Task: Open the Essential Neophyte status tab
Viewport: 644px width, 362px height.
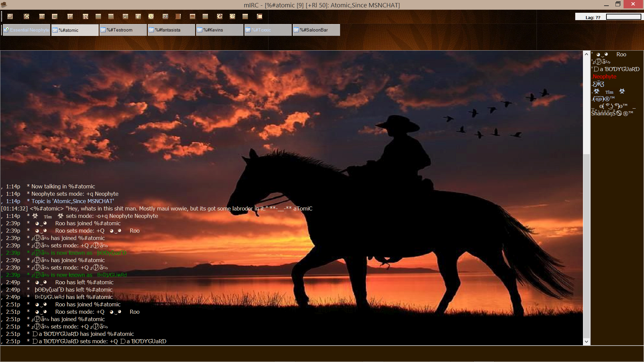Action: (26, 30)
